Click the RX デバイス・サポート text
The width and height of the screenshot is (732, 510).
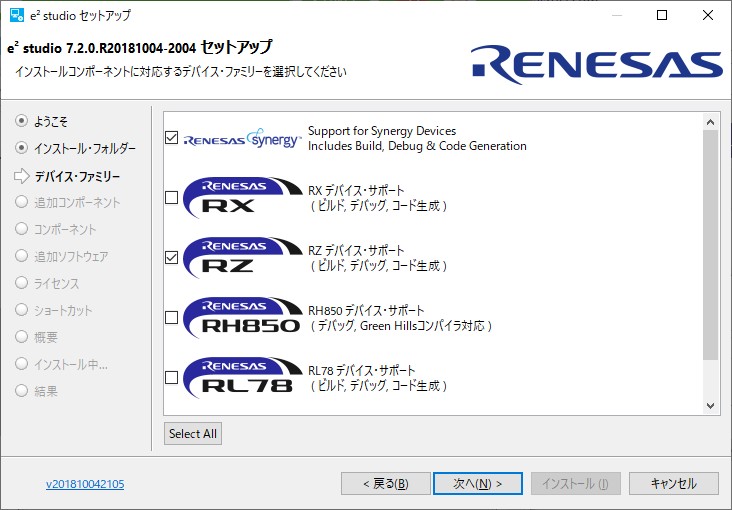click(356, 191)
